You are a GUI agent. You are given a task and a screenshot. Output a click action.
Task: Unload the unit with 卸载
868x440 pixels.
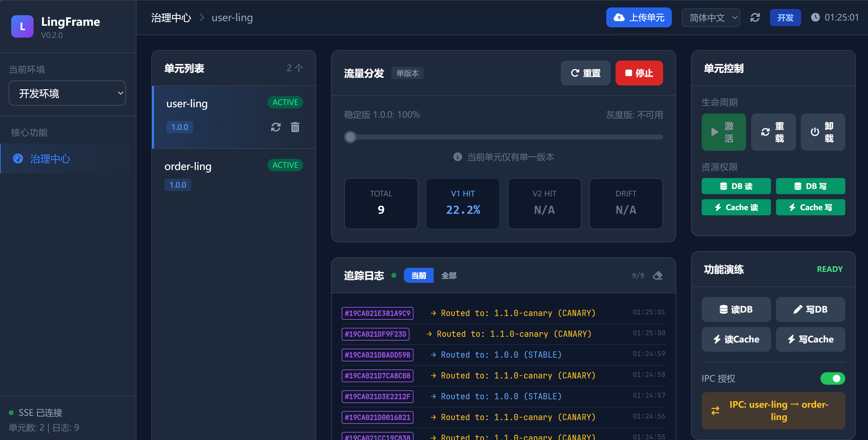[x=823, y=132]
